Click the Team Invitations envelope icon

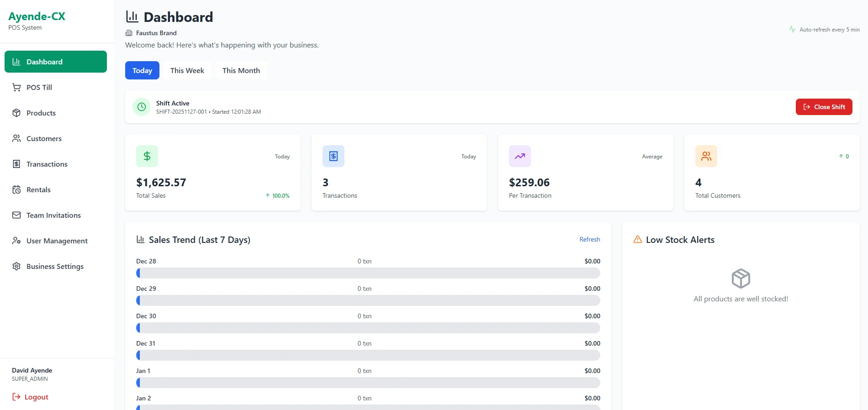click(16, 215)
